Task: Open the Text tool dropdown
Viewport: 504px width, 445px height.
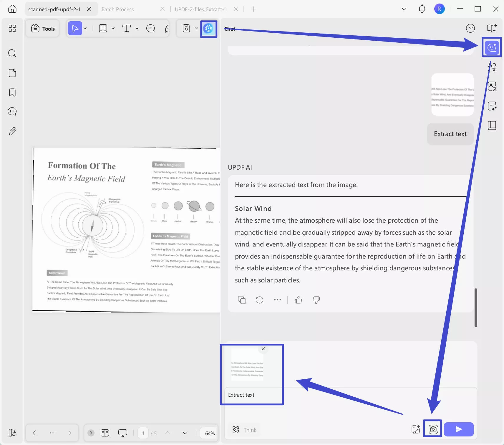Action: coord(137,28)
